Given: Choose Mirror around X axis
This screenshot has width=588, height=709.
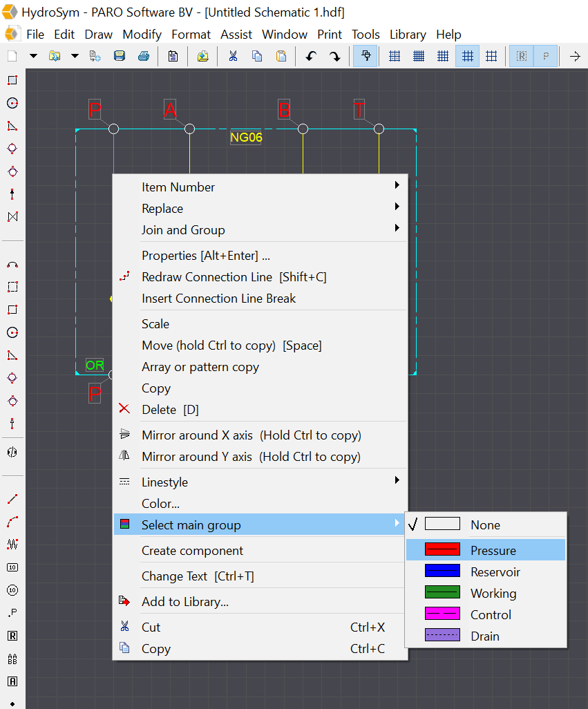Looking at the screenshot, I should (260, 435).
